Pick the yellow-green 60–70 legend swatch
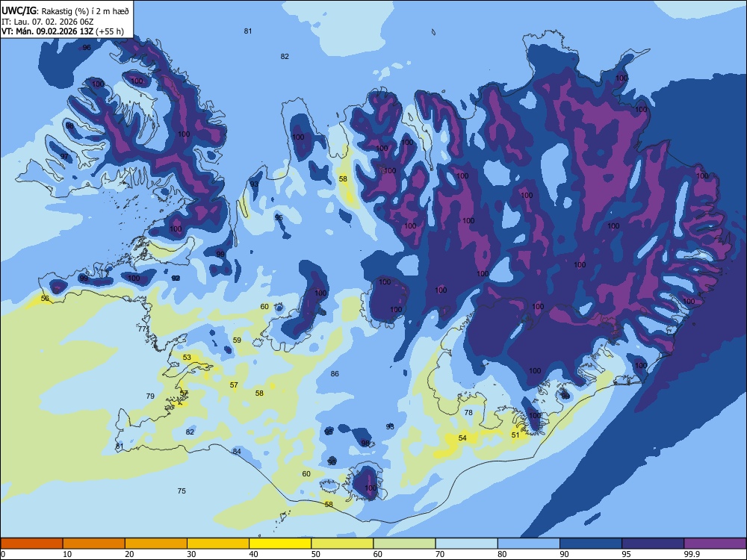 [404, 544]
